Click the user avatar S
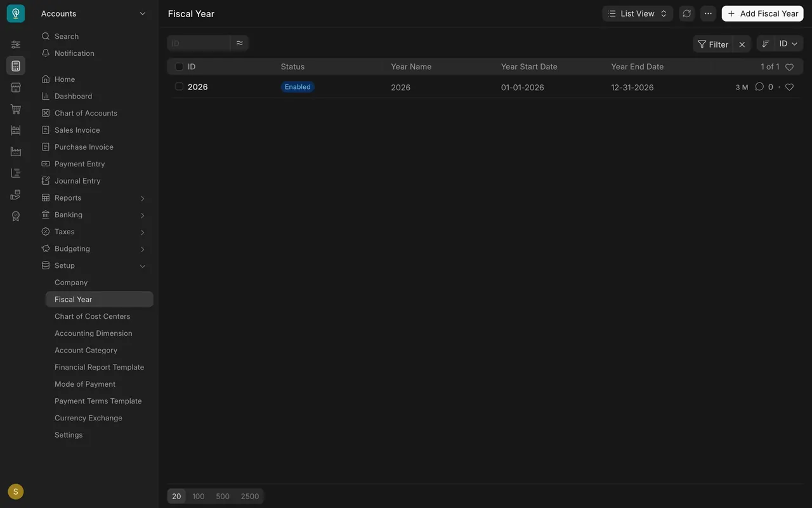The width and height of the screenshot is (812, 508). pyautogui.click(x=16, y=491)
